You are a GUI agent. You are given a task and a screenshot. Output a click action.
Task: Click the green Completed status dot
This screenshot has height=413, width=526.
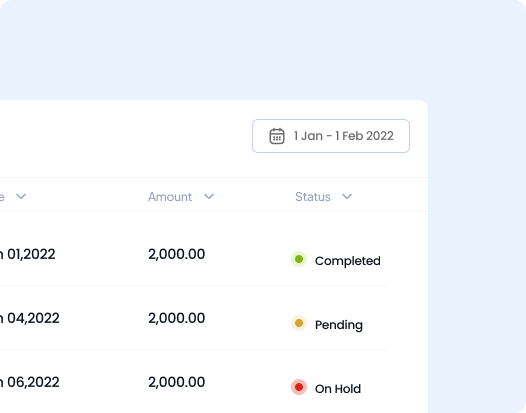[299, 259]
